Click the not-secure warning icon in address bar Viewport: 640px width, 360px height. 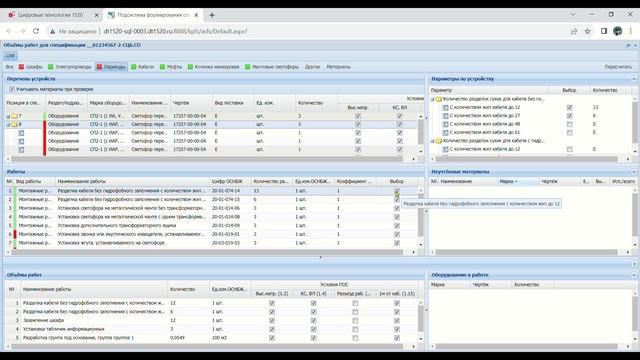[52, 31]
